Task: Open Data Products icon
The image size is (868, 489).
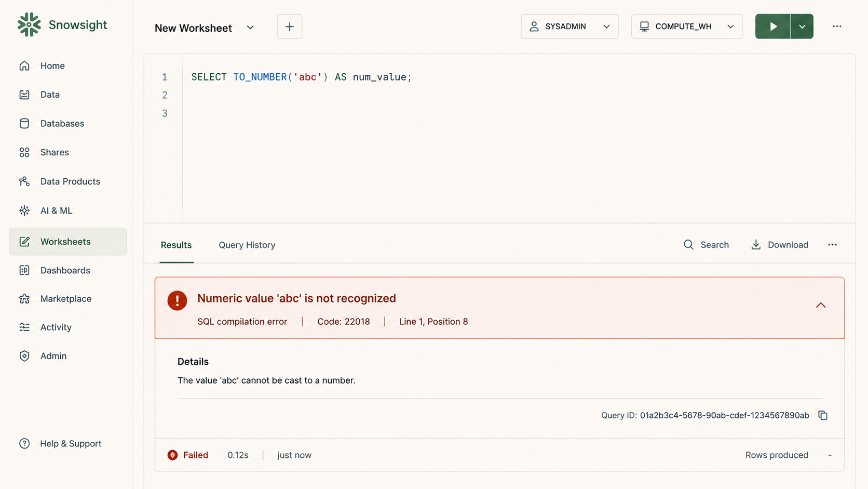Action: 24,181
